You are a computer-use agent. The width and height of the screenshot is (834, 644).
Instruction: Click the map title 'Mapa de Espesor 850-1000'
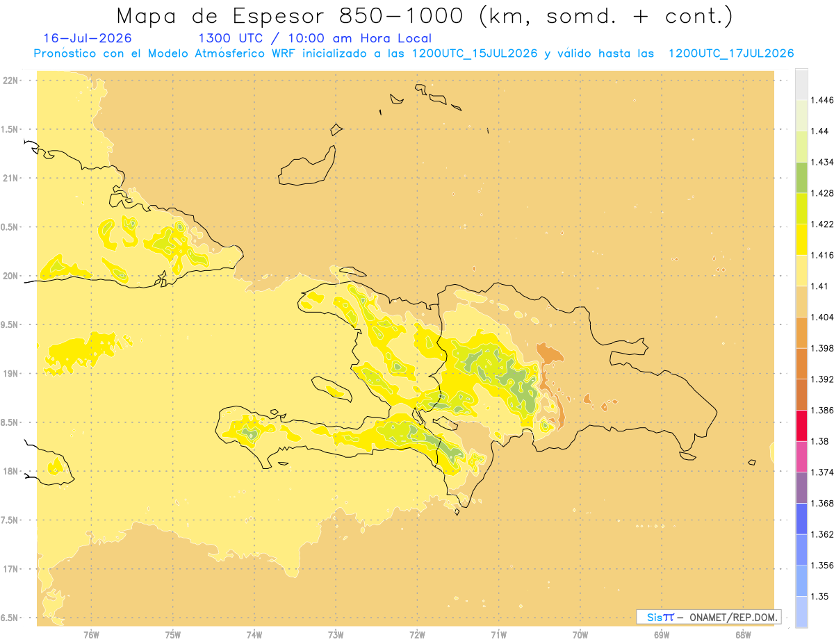[291, 15]
